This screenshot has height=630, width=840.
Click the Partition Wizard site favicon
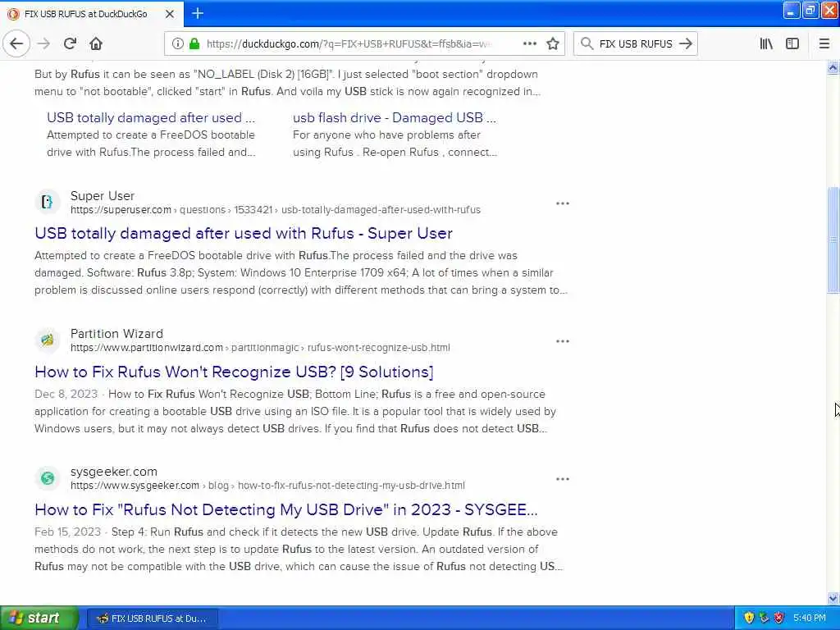coord(47,340)
